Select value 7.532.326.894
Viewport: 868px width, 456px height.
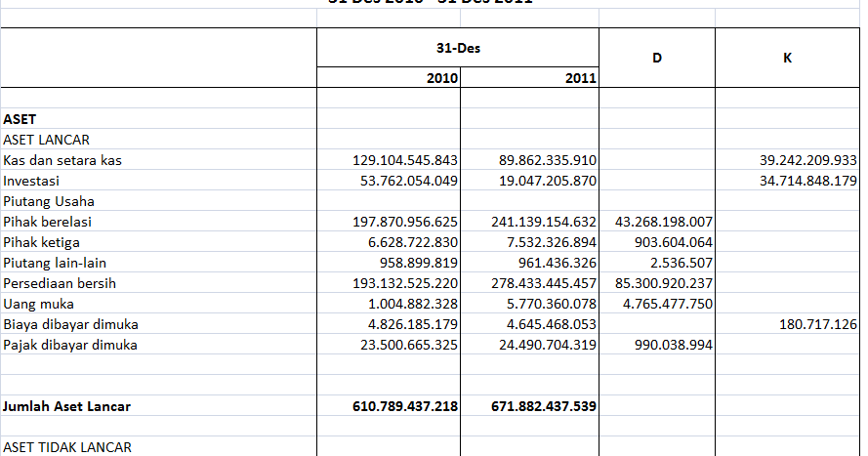pos(552,242)
